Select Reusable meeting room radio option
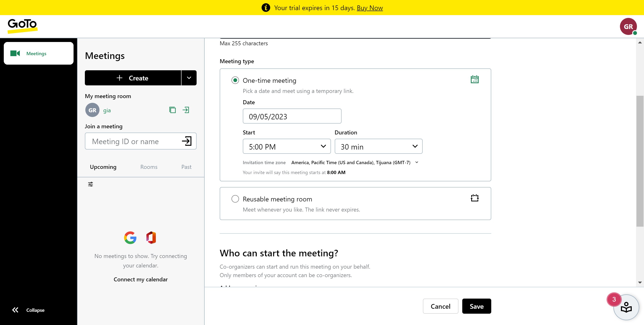Viewport: 644px width, 325px height. [x=235, y=199]
